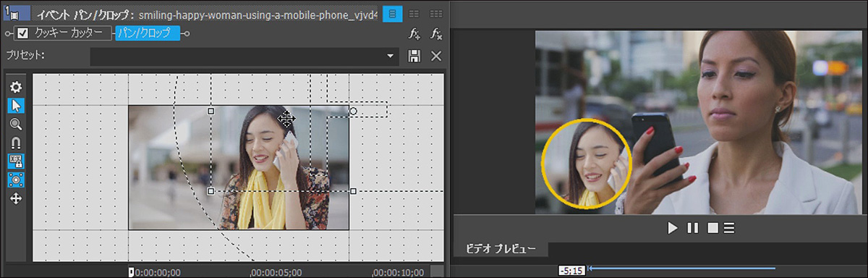This screenshot has width=868, height=278.
Task: Click the circular inset in video preview
Action: [x=587, y=164]
